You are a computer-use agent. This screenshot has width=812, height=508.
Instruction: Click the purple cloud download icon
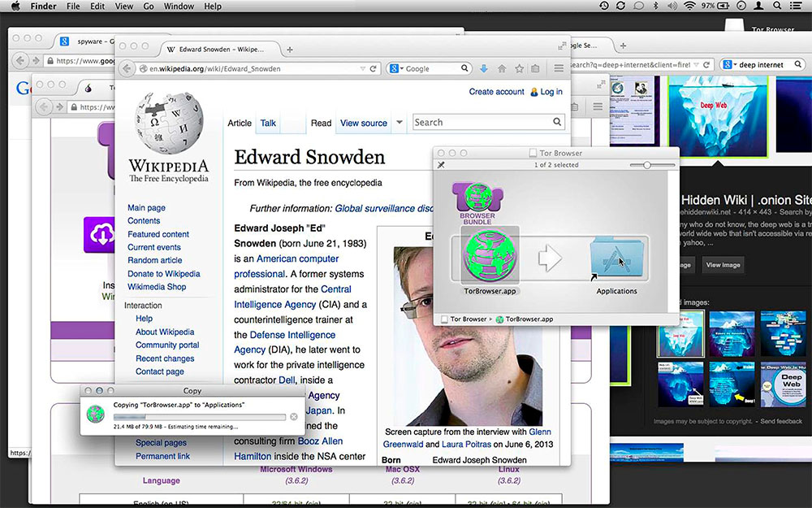tap(99, 235)
